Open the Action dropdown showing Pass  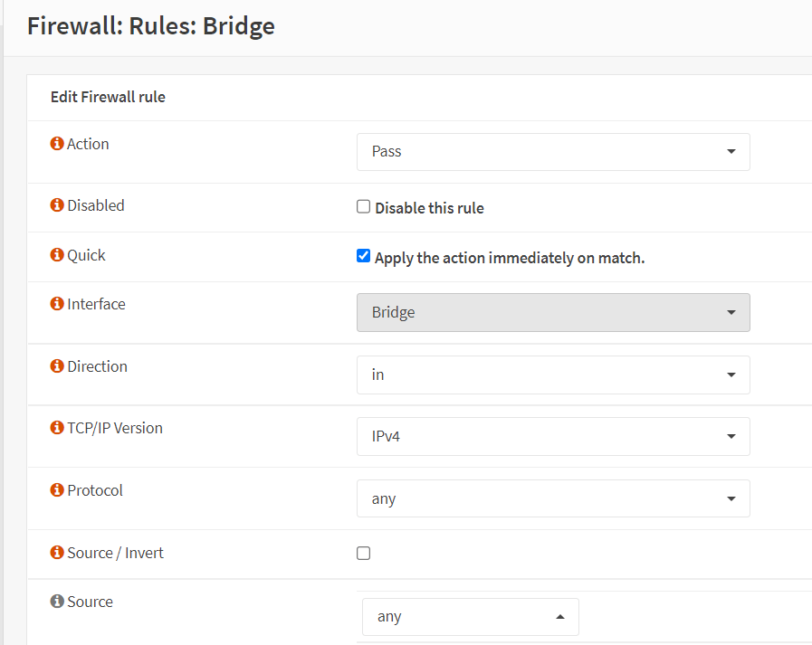pos(553,152)
